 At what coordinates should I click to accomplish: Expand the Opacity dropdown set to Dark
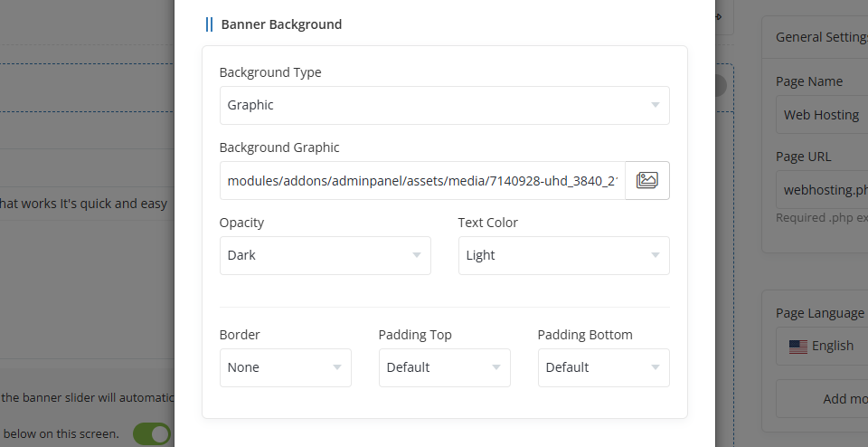(325, 255)
